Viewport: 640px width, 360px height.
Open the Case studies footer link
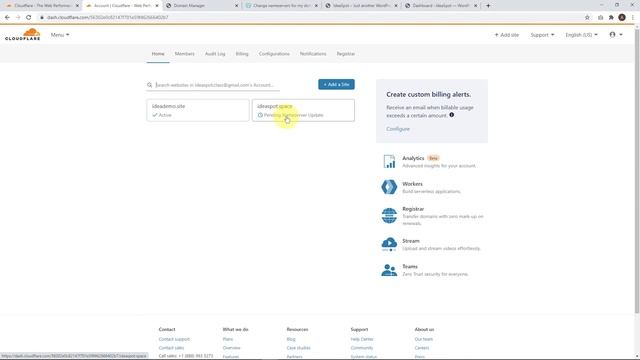point(298,348)
